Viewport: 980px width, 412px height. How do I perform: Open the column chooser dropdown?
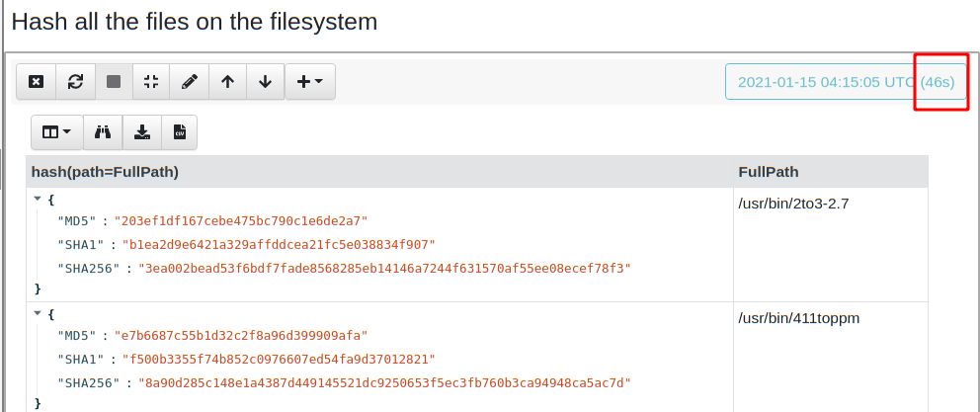[56, 131]
